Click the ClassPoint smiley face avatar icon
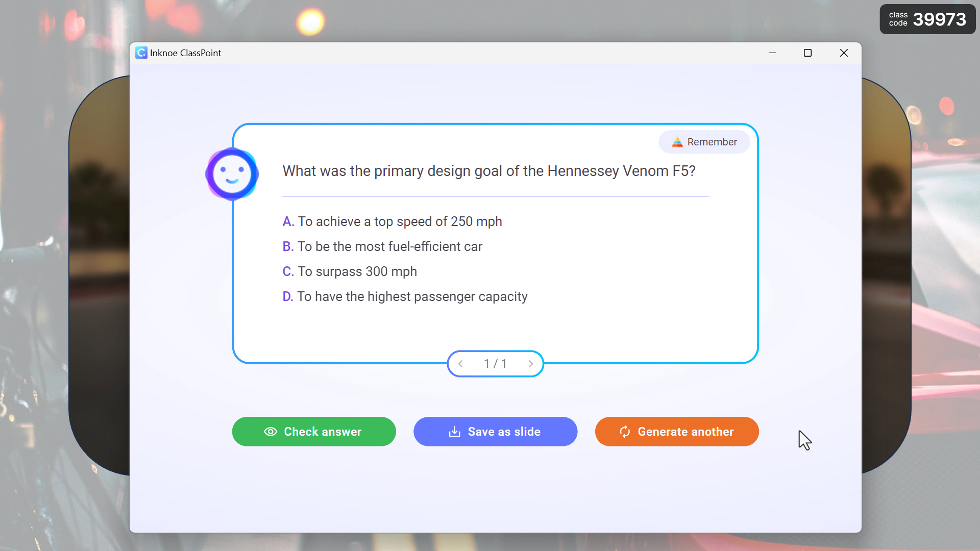This screenshot has width=980, height=551. point(232,174)
